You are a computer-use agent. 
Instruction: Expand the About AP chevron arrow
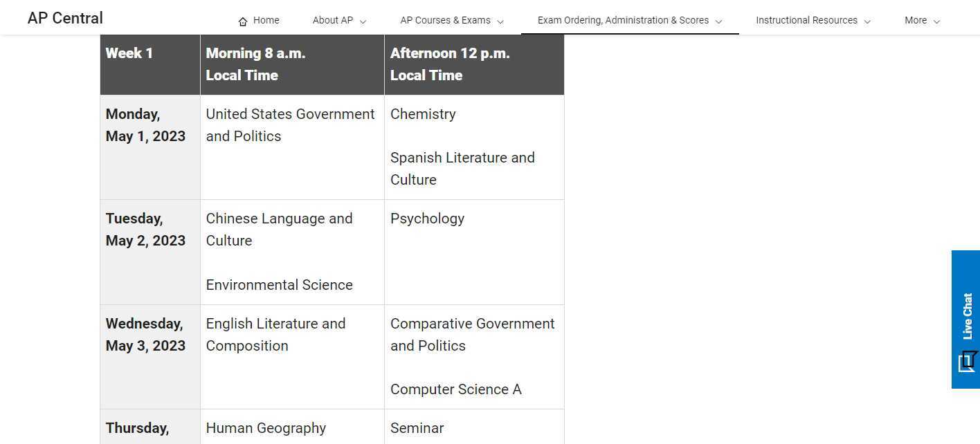[x=363, y=21]
